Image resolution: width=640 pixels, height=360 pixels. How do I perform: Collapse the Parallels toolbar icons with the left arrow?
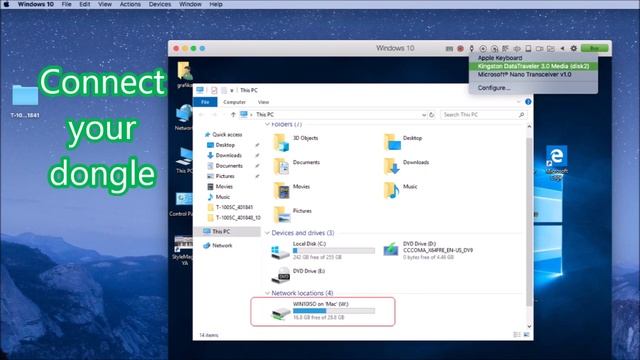[x=562, y=49]
